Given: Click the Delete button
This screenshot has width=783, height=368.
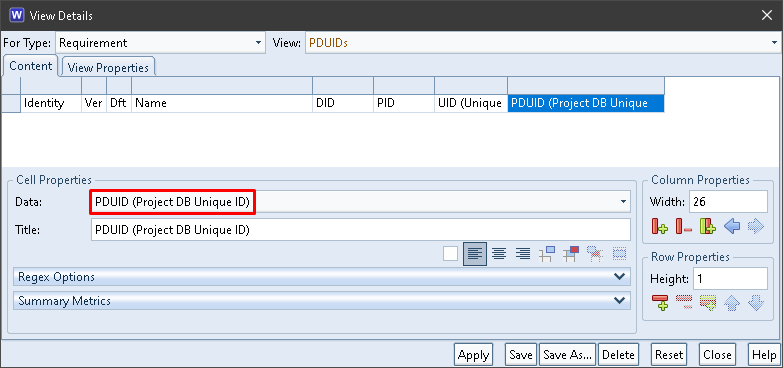Looking at the screenshot, I should coord(618,355).
